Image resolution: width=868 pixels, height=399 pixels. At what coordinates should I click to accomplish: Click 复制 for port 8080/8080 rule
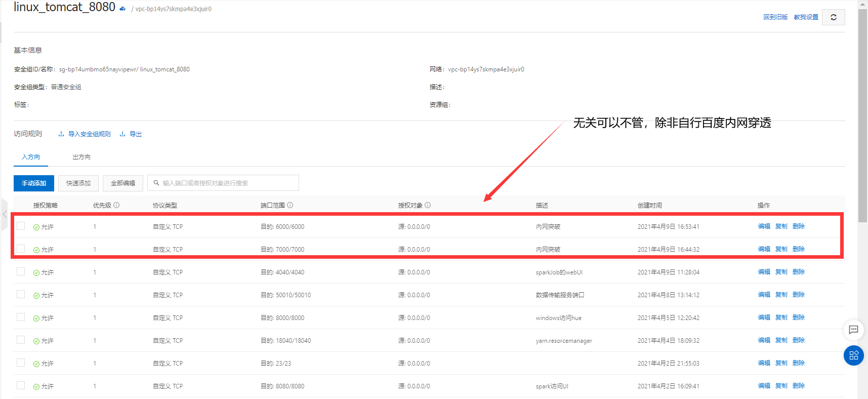click(781, 386)
